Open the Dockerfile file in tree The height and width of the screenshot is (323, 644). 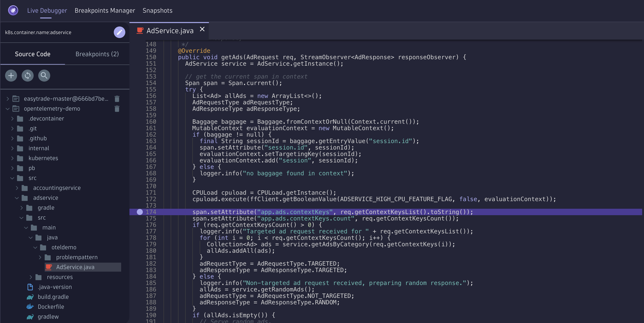[51, 307]
